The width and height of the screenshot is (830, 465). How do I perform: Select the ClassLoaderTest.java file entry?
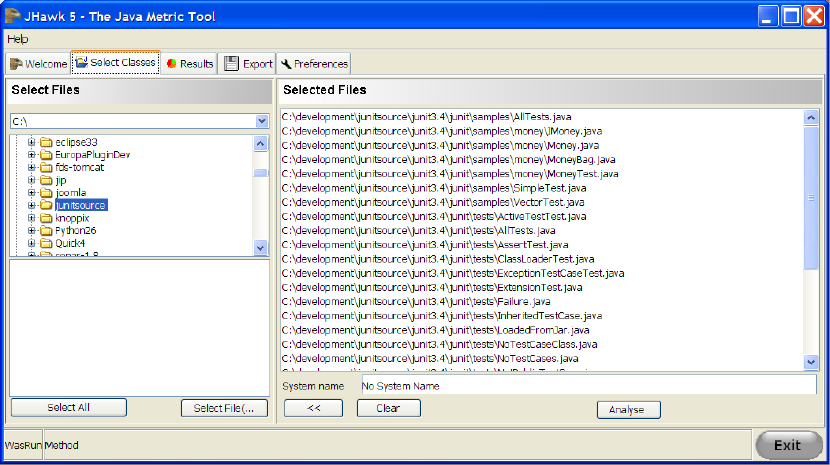pos(438,259)
